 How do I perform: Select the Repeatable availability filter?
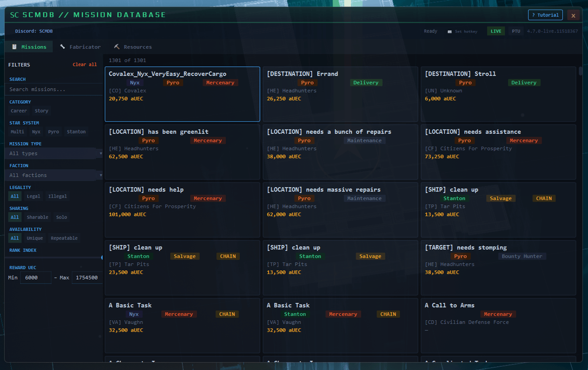(x=64, y=238)
